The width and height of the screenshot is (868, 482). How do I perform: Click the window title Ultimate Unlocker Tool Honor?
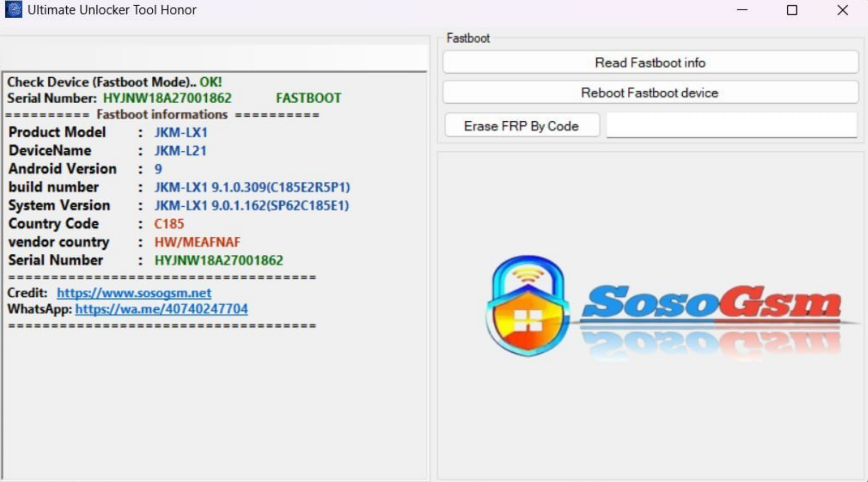(112, 10)
